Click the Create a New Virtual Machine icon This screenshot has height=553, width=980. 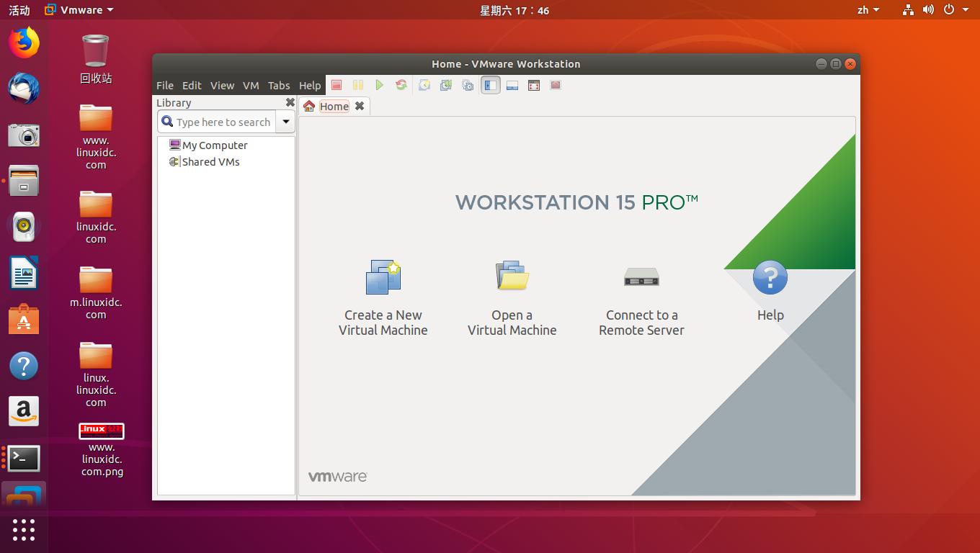click(383, 277)
